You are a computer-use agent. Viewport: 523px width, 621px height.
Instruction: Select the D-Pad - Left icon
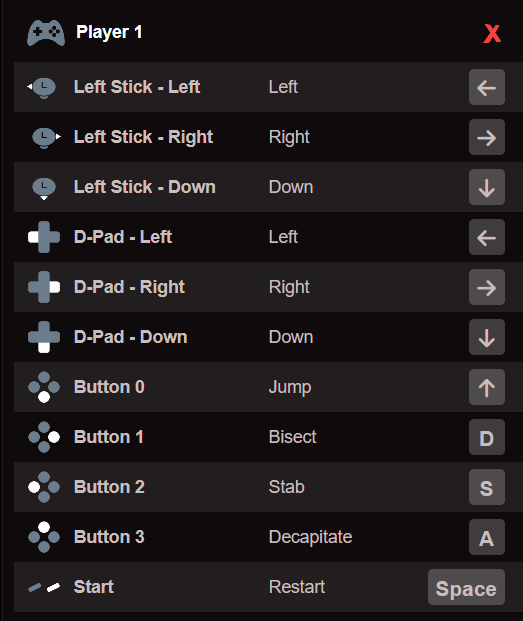tap(44, 237)
